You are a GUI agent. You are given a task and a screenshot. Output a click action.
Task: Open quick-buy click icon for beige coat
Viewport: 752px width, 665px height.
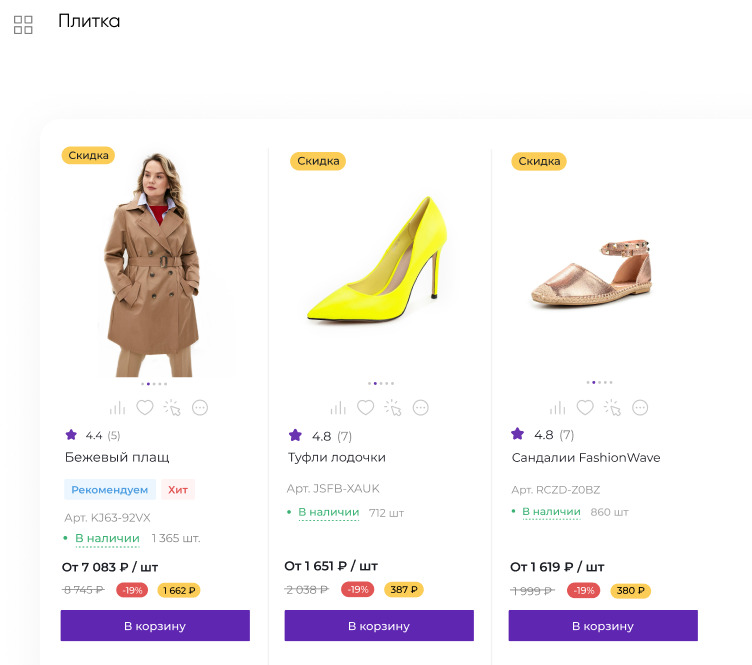coord(173,408)
